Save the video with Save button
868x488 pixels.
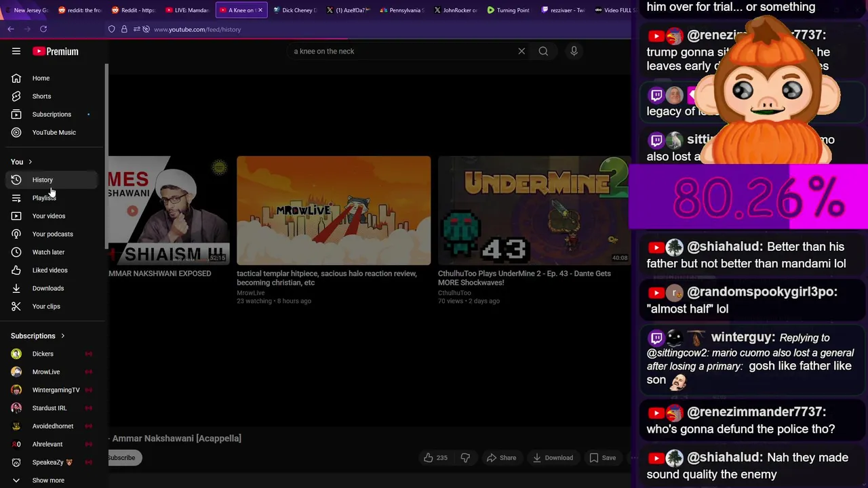pos(602,457)
